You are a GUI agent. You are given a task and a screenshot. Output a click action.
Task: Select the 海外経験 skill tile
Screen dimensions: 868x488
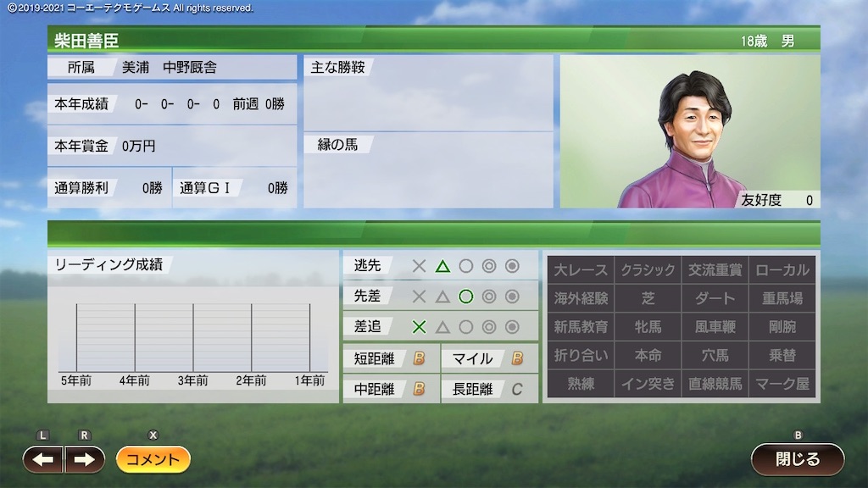[x=581, y=298]
